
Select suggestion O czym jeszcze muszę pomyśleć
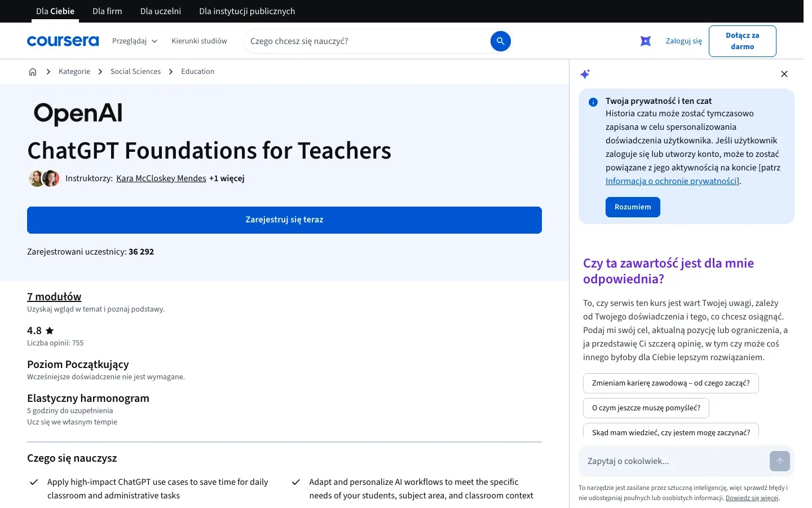[x=646, y=408]
